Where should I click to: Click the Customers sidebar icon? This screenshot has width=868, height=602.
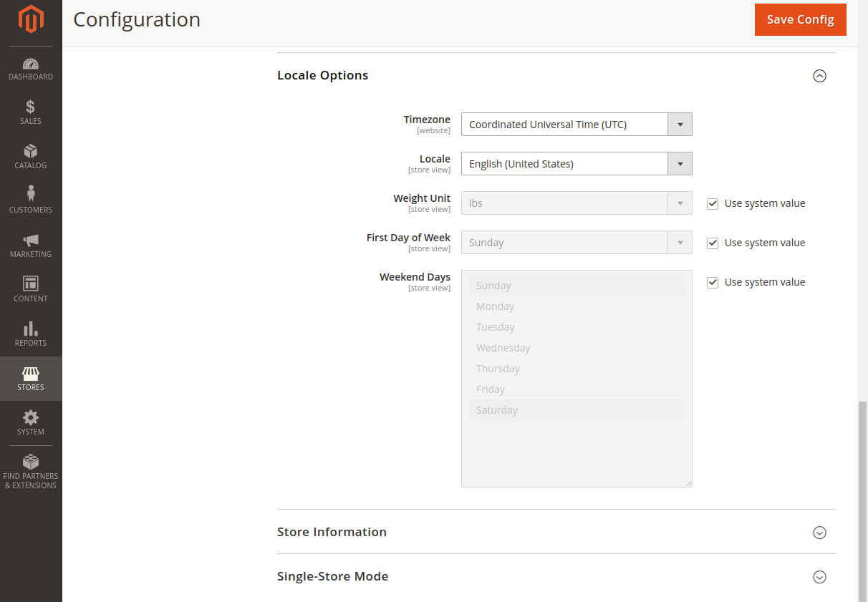click(x=31, y=201)
